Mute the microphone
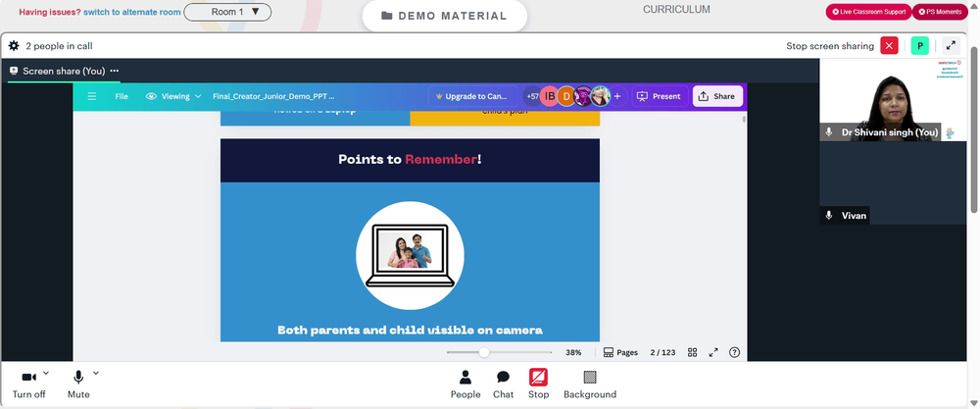This screenshot has width=980, height=409. 78,383
